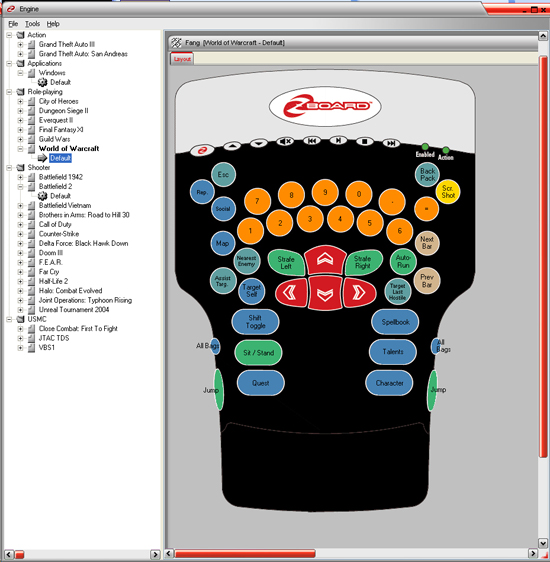Click the mute media key

285,142
